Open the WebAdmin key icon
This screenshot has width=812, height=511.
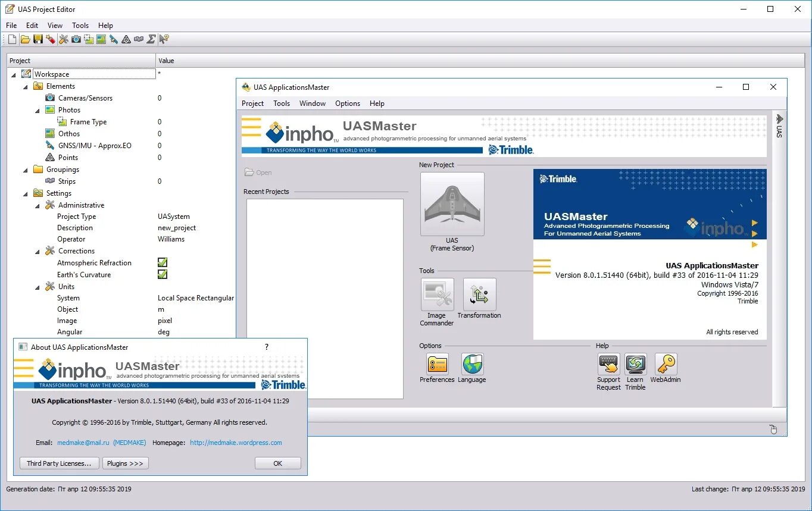[666, 364]
